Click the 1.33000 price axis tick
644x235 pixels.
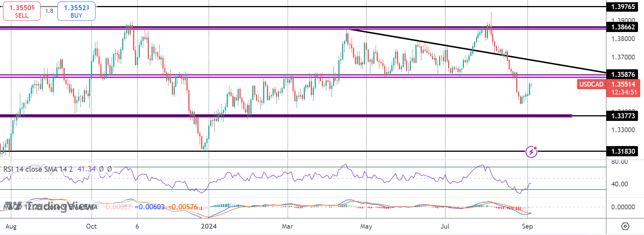point(623,130)
